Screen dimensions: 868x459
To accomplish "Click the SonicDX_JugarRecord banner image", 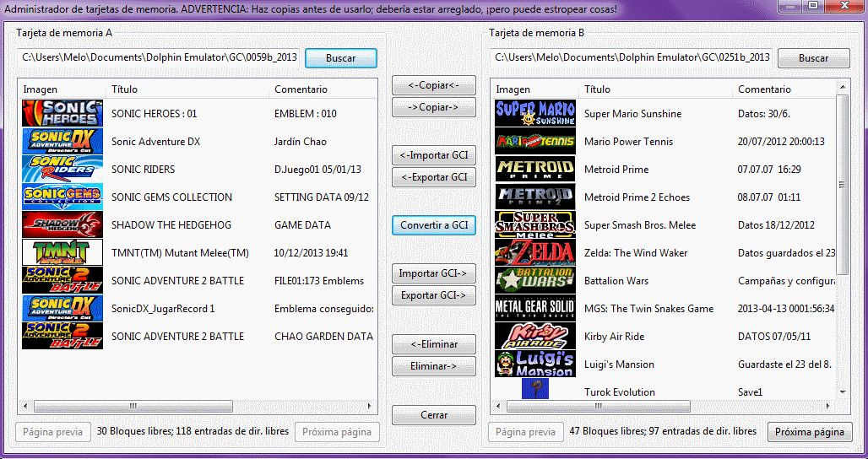I will coord(62,308).
